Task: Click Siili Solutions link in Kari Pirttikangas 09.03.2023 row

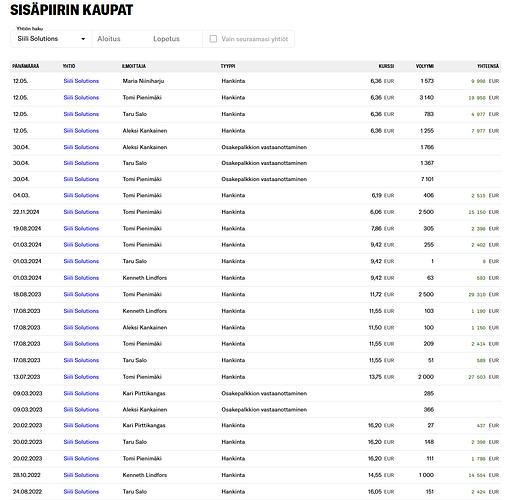Action: click(81, 393)
